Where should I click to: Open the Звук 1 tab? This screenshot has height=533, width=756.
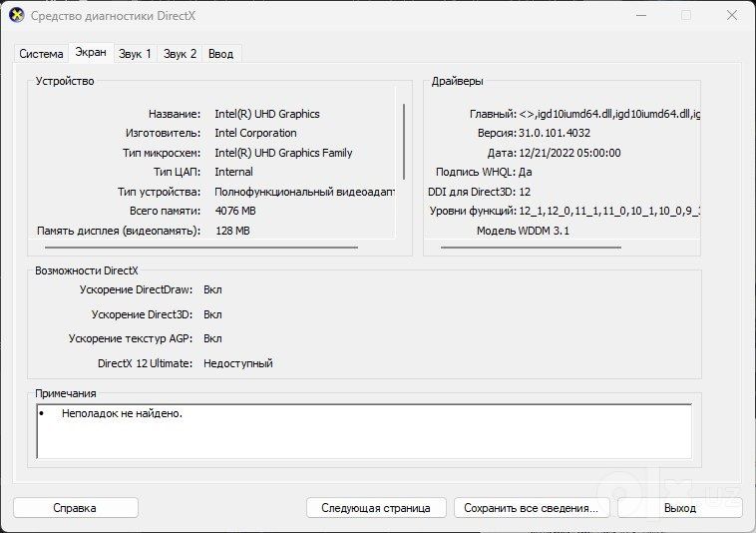pyautogui.click(x=135, y=54)
